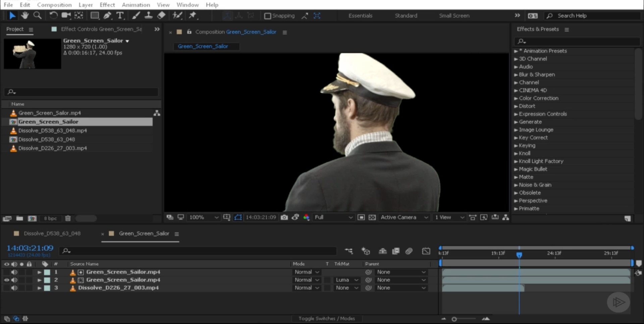
Task: Click the region of interest icon
Action: tap(361, 217)
